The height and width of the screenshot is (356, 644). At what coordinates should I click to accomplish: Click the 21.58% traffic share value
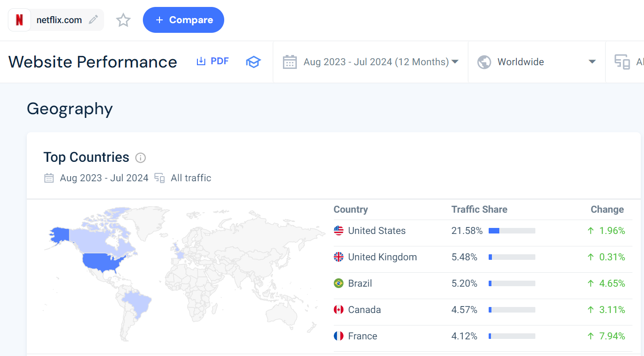[467, 231]
